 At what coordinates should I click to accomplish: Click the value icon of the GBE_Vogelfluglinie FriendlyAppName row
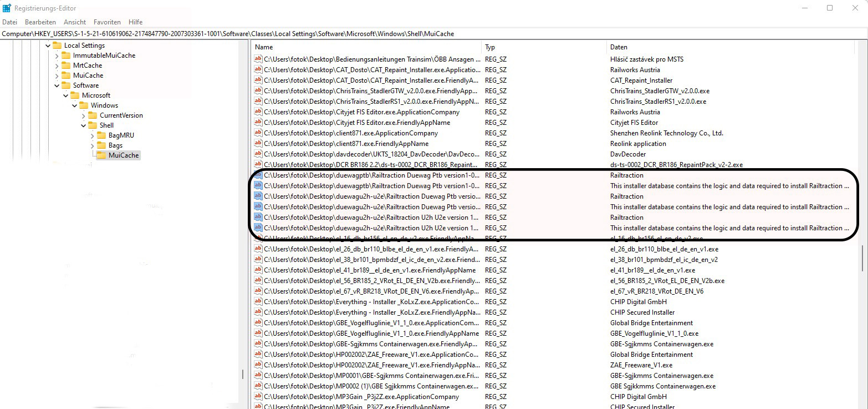[258, 334]
